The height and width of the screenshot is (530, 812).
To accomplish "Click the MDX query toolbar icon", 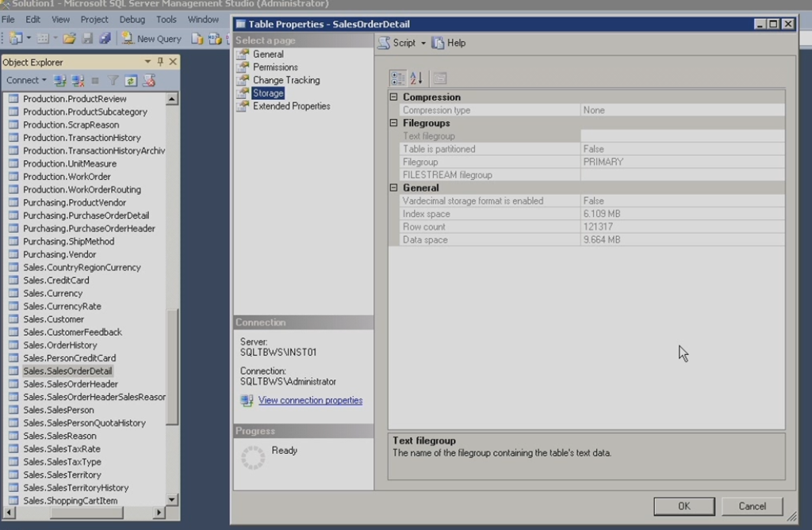I will tap(214, 38).
